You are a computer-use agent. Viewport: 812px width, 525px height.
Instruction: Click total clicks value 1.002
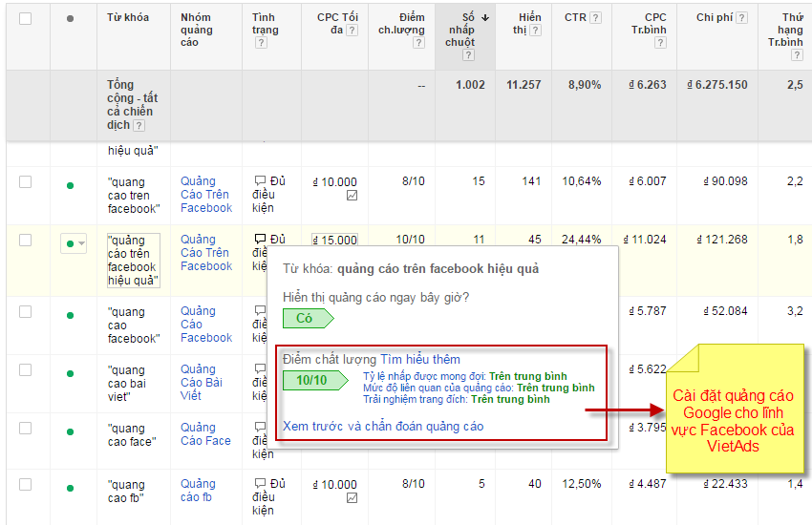[x=470, y=85]
